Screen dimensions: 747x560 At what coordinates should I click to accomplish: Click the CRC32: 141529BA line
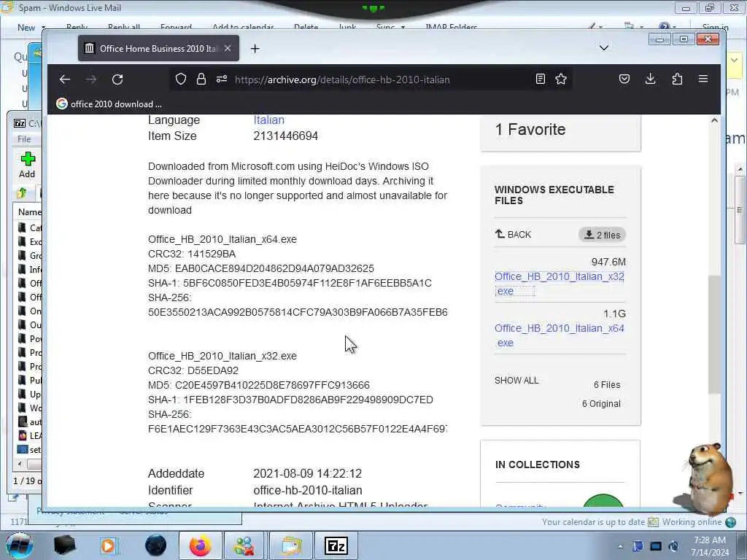pos(192,254)
